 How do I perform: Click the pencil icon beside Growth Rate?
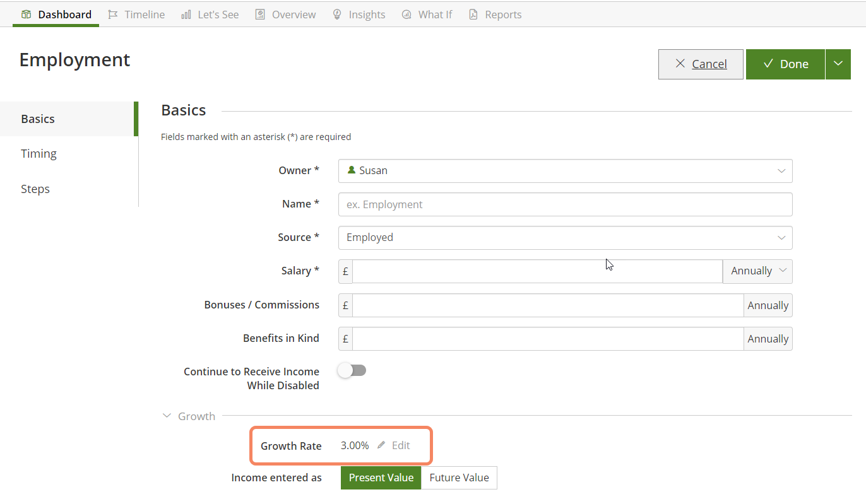click(381, 445)
